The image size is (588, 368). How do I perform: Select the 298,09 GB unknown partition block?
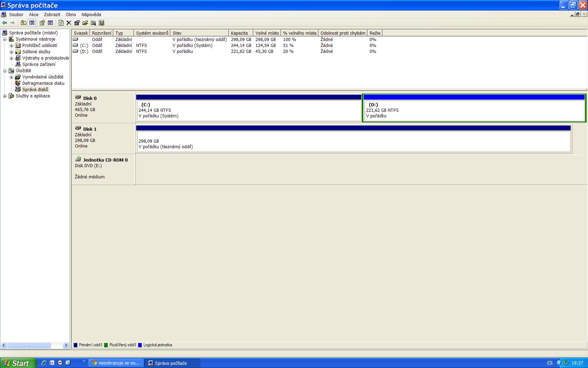[353, 139]
